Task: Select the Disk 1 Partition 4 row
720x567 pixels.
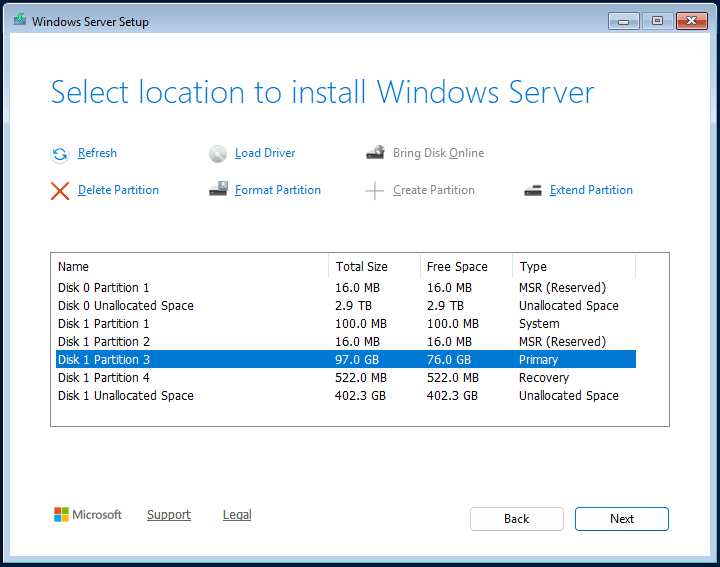Action: 346,377
